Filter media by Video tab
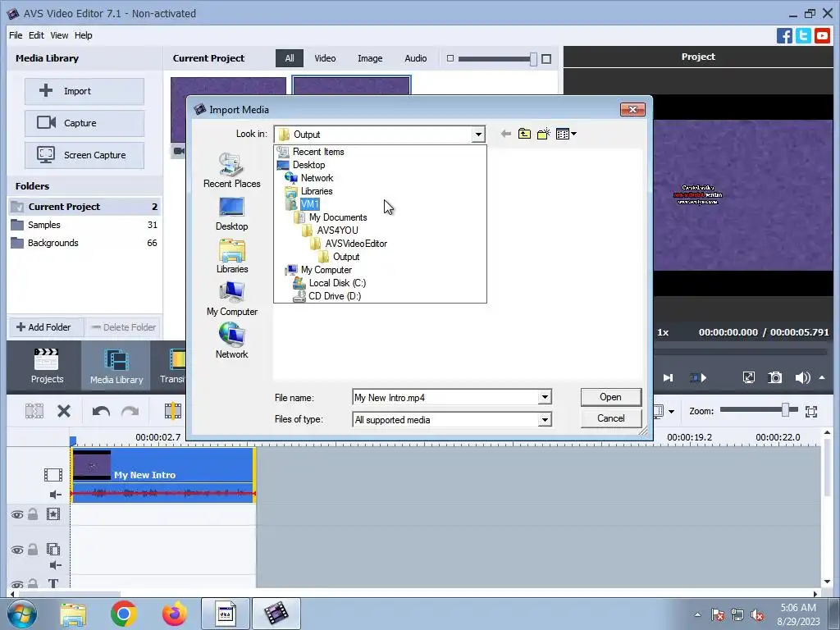The image size is (840, 630). click(x=325, y=58)
